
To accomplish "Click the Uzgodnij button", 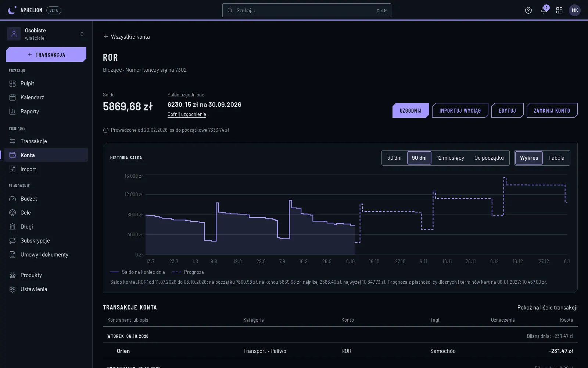I will (411, 110).
